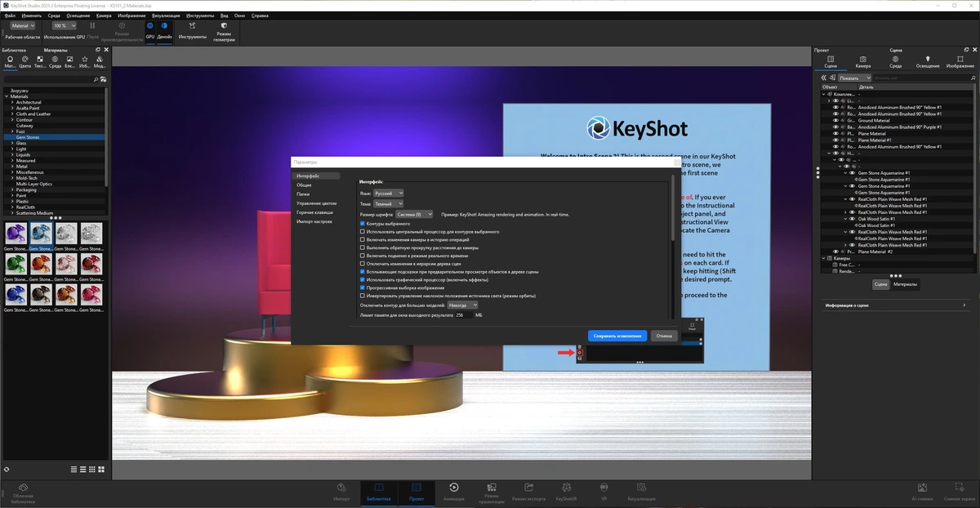Open the Цвета library icon tab
Image resolution: width=980 pixels, height=508 pixels.
click(24, 62)
